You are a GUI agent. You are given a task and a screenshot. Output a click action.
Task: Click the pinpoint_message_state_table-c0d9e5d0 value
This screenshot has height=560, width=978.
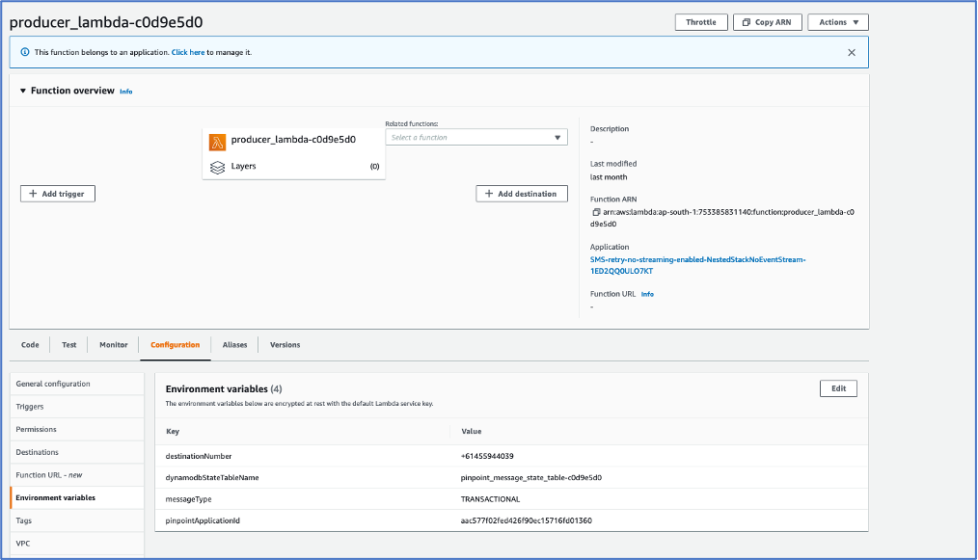pos(531,478)
